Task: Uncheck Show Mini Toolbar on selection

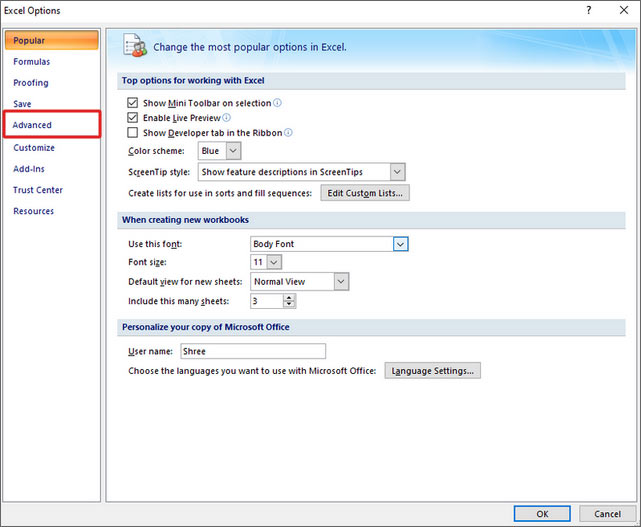Action: point(132,103)
